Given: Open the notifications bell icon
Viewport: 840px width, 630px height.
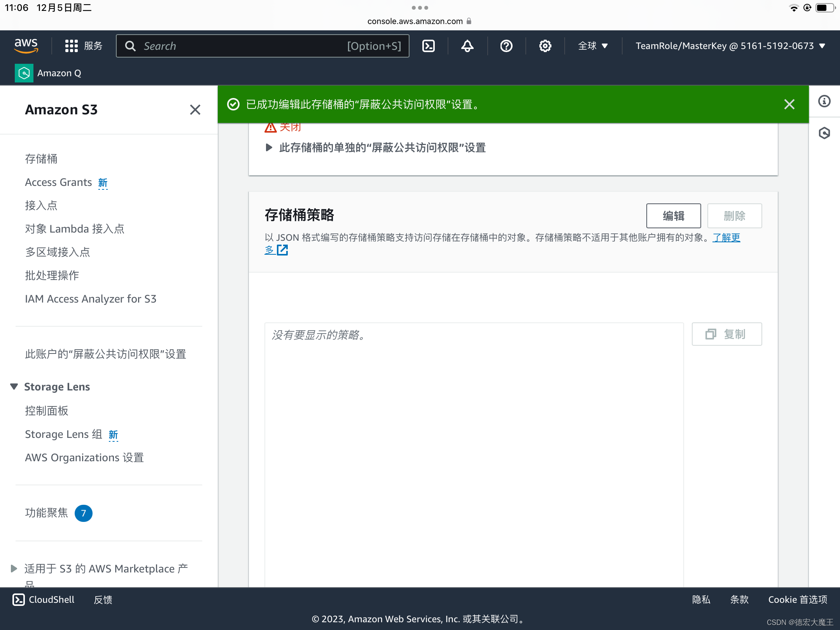Looking at the screenshot, I should 467,46.
